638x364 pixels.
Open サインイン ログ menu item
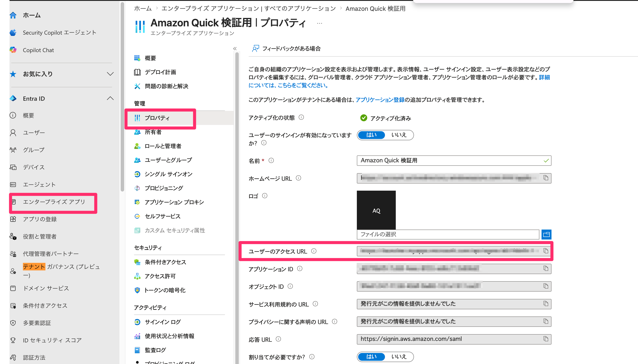(x=163, y=322)
